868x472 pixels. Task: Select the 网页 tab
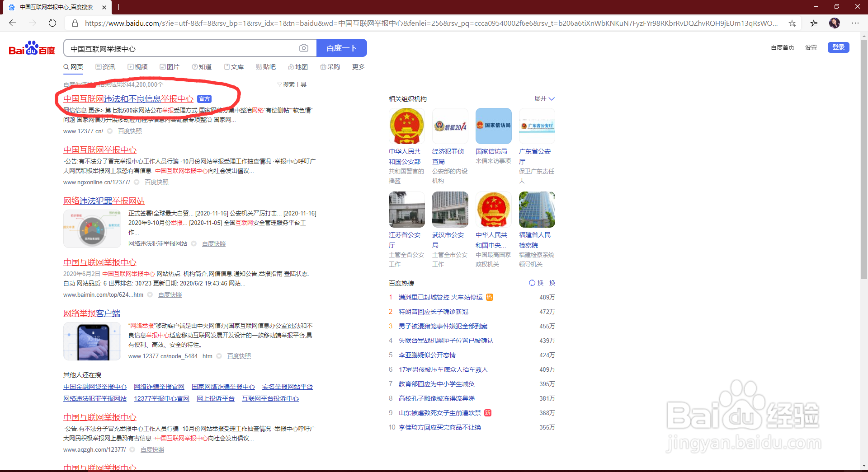[73, 67]
